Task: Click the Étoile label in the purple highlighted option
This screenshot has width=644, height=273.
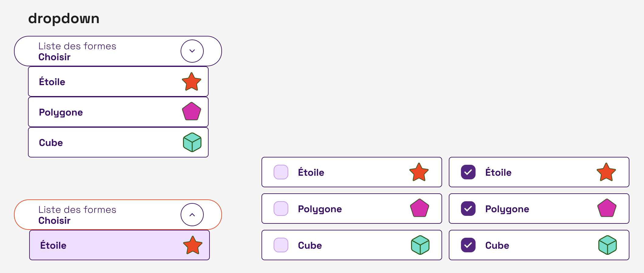Action: click(x=53, y=245)
